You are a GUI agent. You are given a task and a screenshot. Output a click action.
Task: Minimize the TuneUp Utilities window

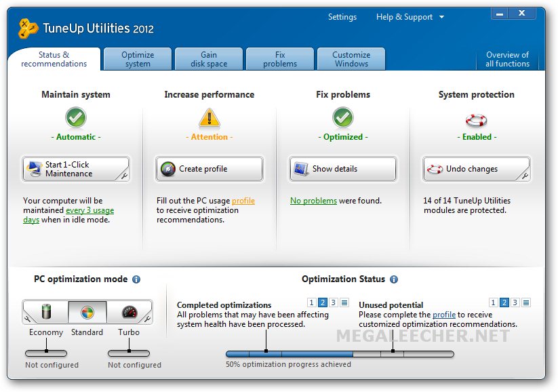[x=500, y=14]
